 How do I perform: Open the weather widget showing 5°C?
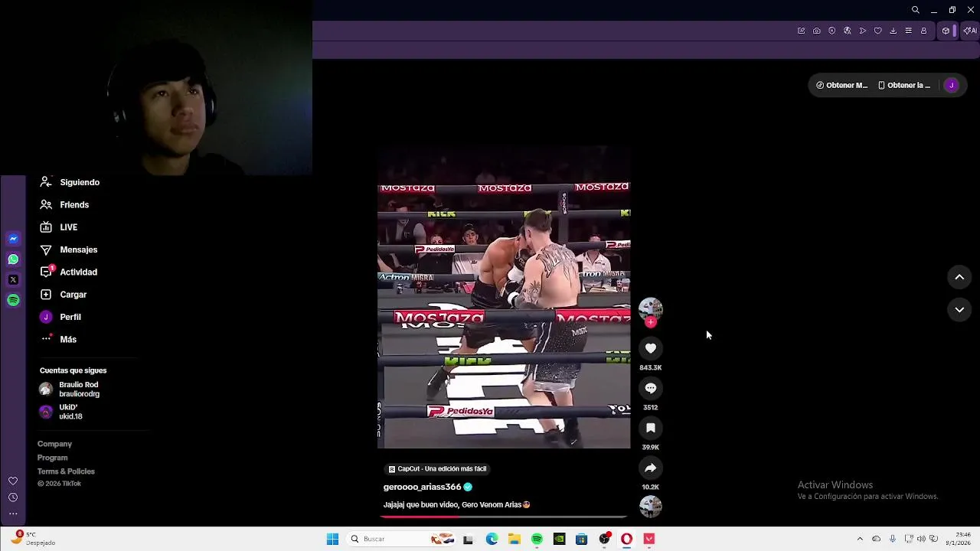[x=34, y=539]
